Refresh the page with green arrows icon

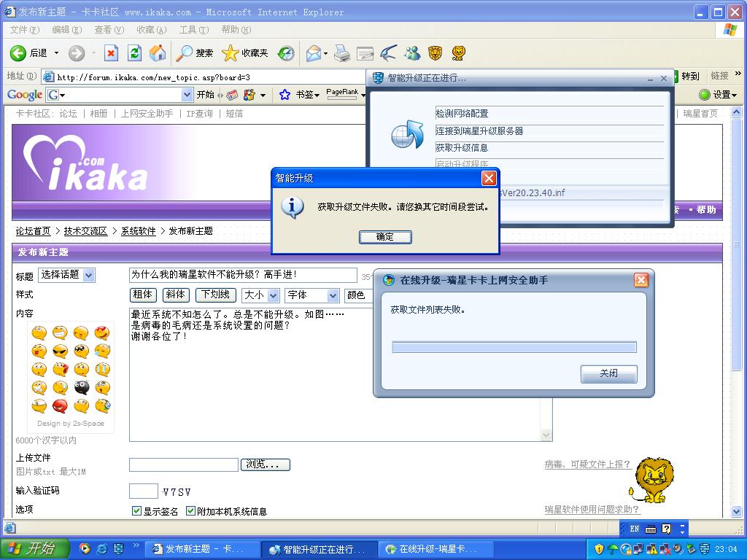[x=135, y=52]
